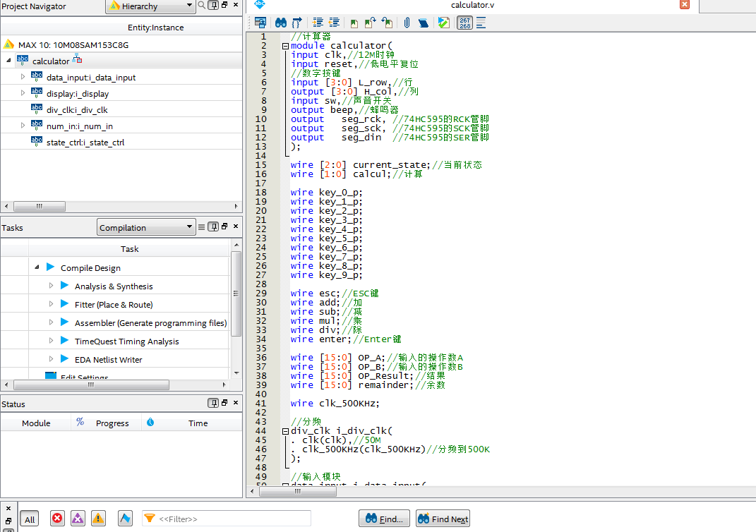Image resolution: width=756 pixels, height=532 pixels.
Task: Toggle line numbers display button
Action: (x=464, y=23)
